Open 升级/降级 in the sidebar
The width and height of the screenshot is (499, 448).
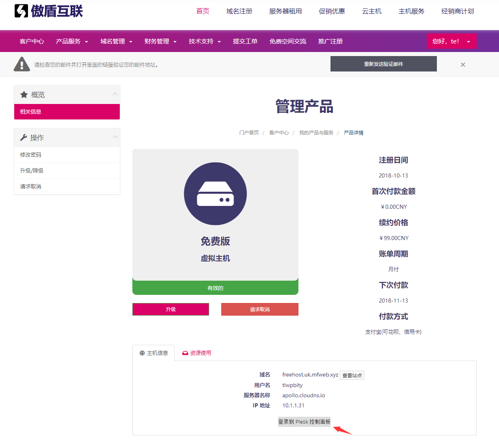click(67, 171)
